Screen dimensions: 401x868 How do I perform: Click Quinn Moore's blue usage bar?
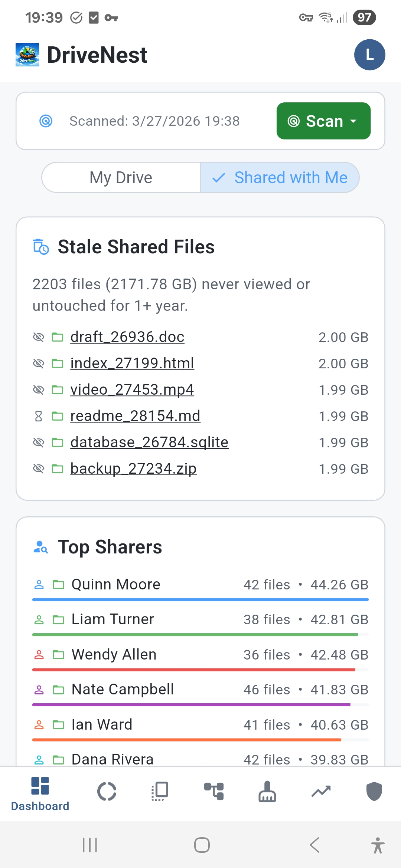[x=200, y=599]
